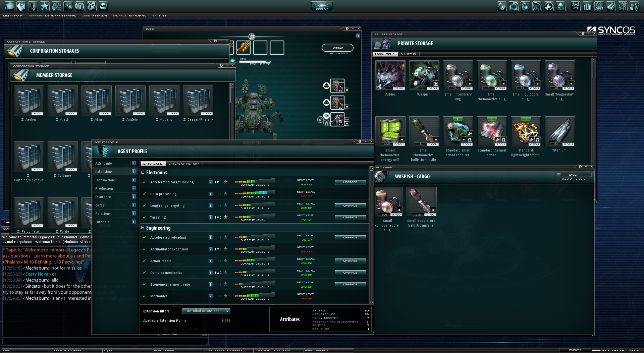Collapse the Engineering extension group
Viewport: 644px width, 353px height.
(x=143, y=228)
